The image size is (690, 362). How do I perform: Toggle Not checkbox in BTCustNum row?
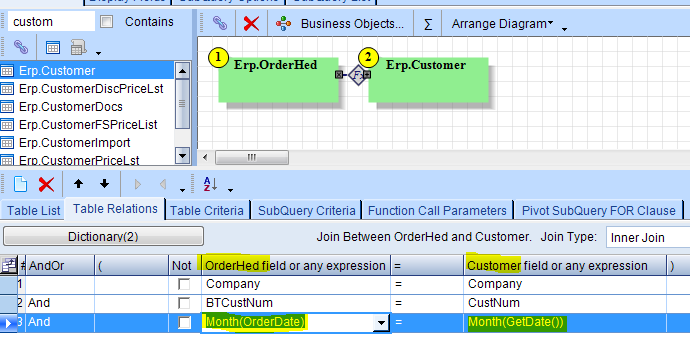point(184,303)
